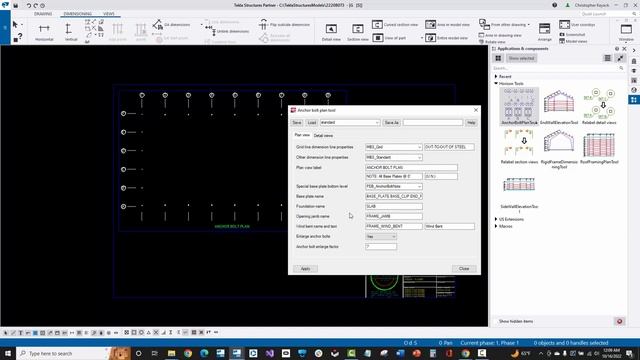The width and height of the screenshot is (640, 360).
Task: Open Special base plate bottom level dropdown
Action: pos(393,187)
